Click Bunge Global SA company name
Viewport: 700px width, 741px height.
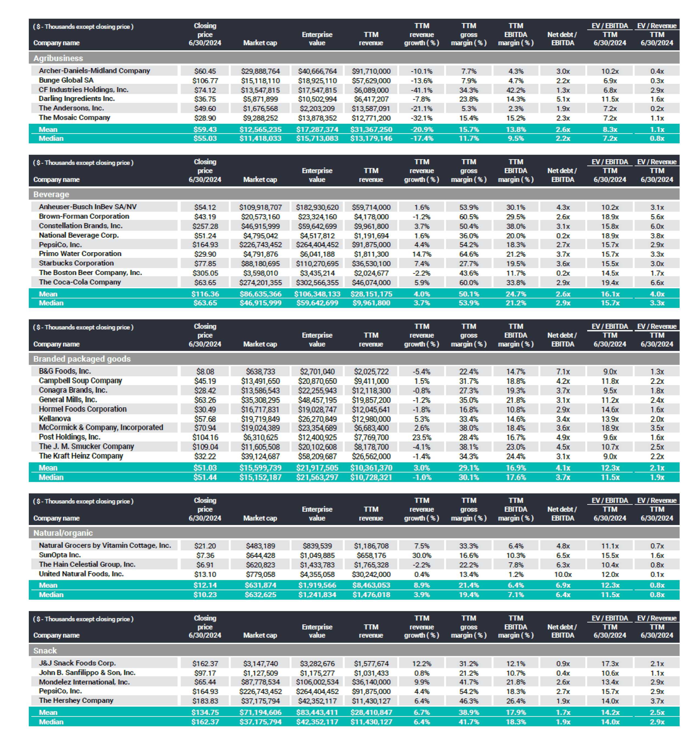[66, 80]
